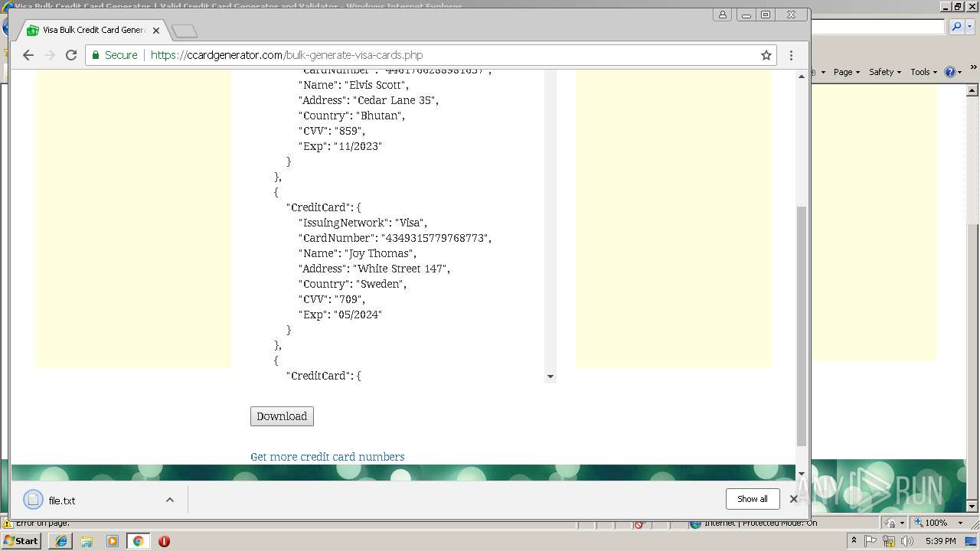Close the Visa Bulk Credit Card Generator tab
This screenshot has width=980, height=551.
pyautogui.click(x=156, y=31)
